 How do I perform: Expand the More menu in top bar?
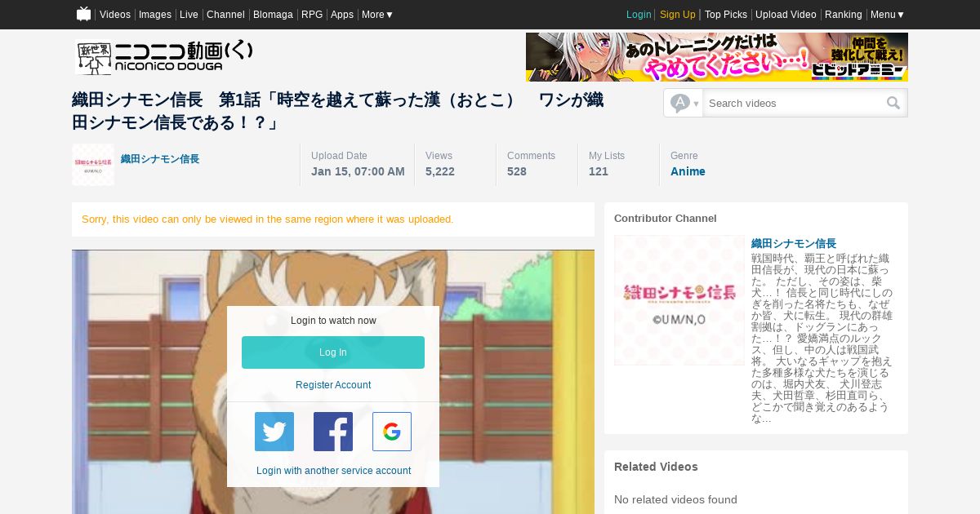click(x=377, y=15)
